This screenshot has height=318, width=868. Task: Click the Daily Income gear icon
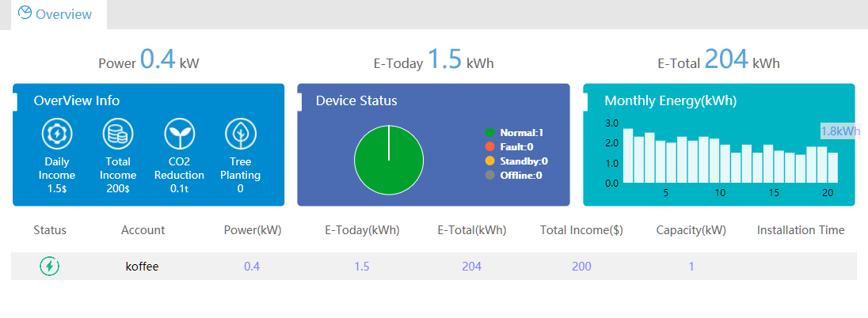58,135
